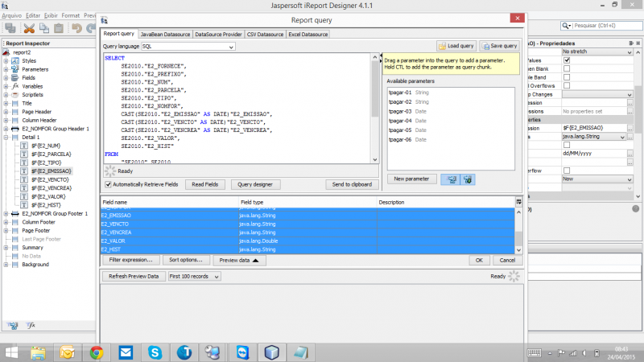Switch to Excel Datasource tab
This screenshot has width=644, height=362.
[308, 35]
